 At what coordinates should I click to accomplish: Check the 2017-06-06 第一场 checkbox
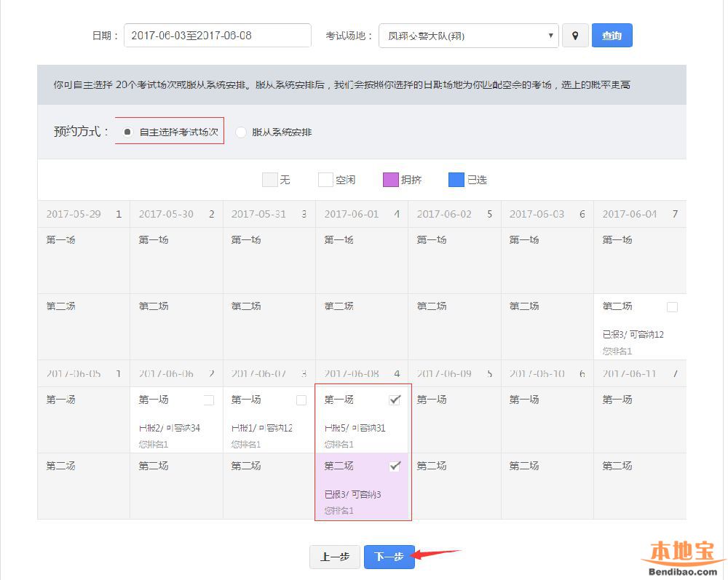tap(209, 400)
